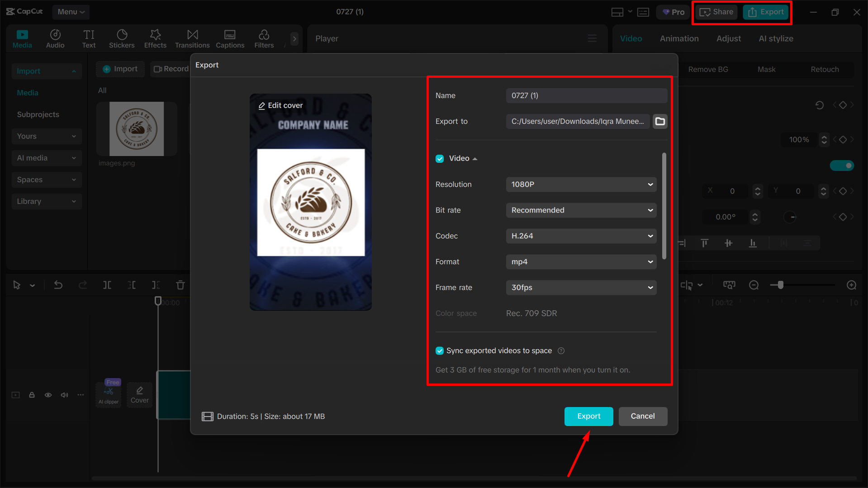Click Export button in the dialog
Viewport: 868px width, 488px height.
588,417
